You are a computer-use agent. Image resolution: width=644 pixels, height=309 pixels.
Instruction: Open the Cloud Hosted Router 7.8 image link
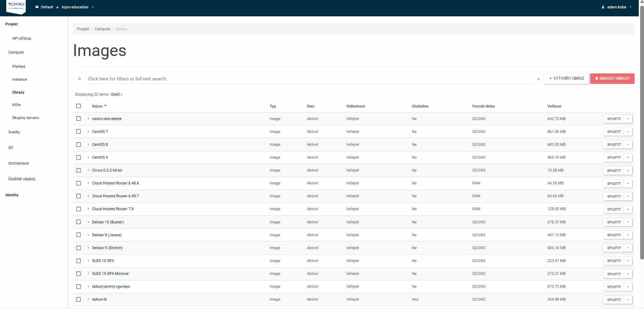pyautogui.click(x=113, y=209)
